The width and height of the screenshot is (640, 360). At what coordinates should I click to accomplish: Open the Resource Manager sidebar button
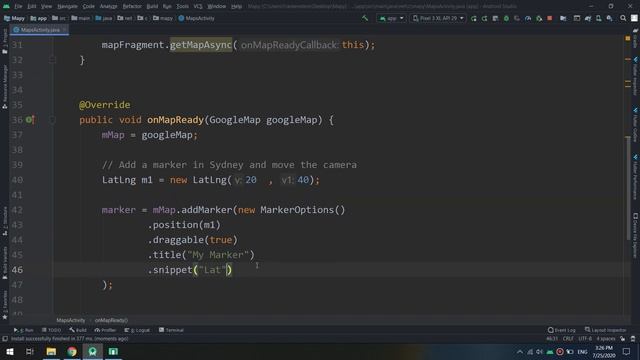[4, 86]
